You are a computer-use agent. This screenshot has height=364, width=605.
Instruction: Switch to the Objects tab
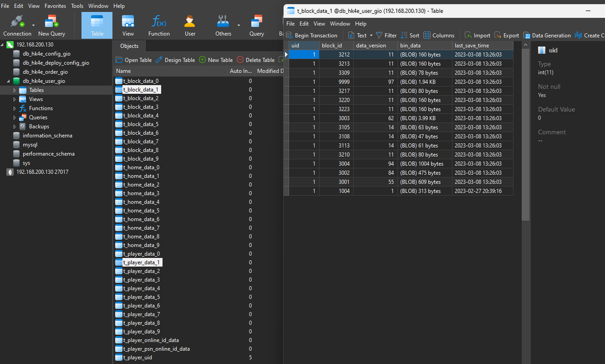129,46
